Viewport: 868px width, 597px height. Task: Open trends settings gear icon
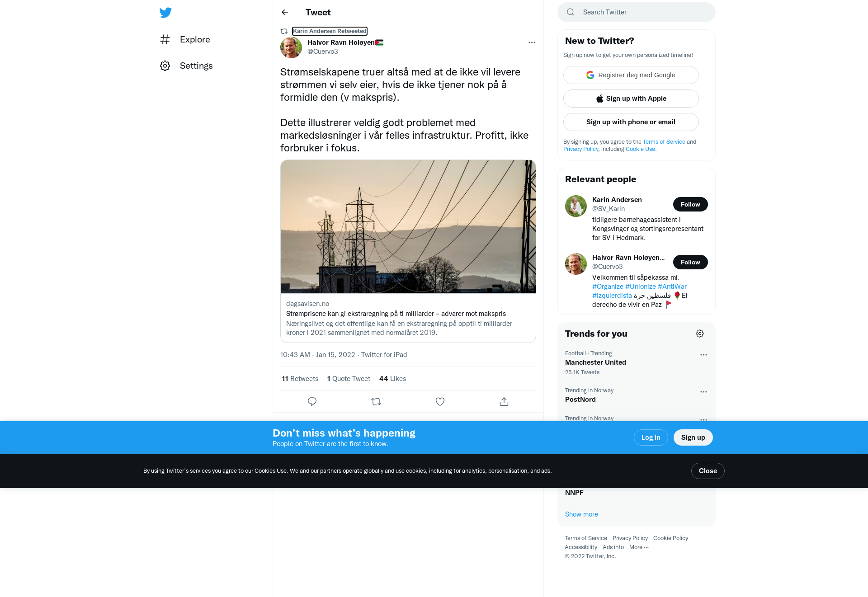click(700, 334)
